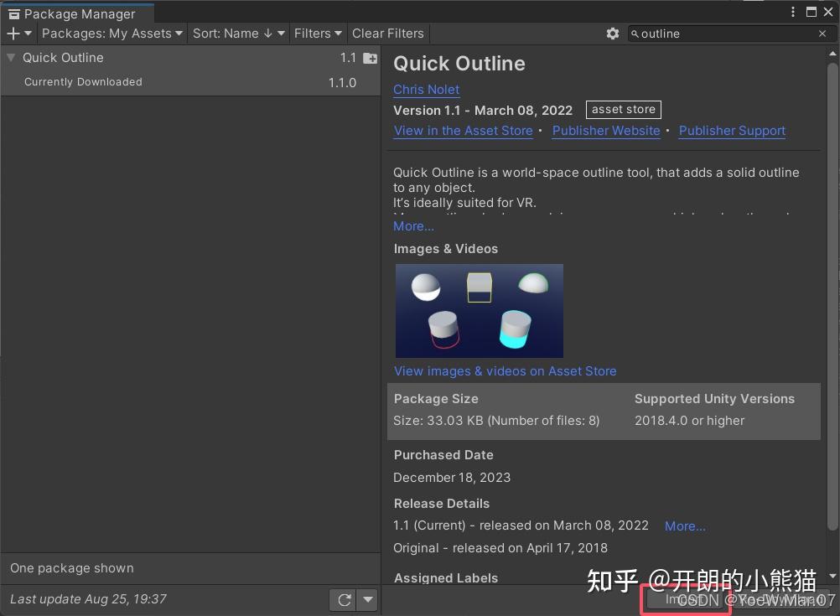Open the dropdown next to the refresh button

click(x=367, y=599)
